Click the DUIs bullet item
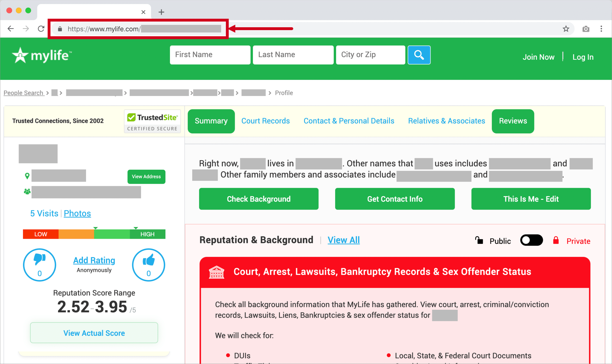Viewport: 612px width, 364px height. 242,356
